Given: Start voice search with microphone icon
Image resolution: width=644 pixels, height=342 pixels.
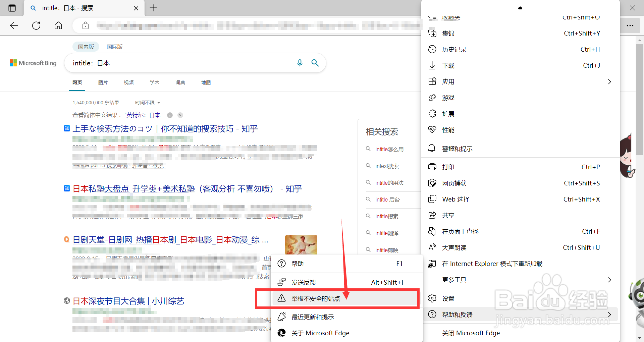Looking at the screenshot, I should [x=300, y=63].
